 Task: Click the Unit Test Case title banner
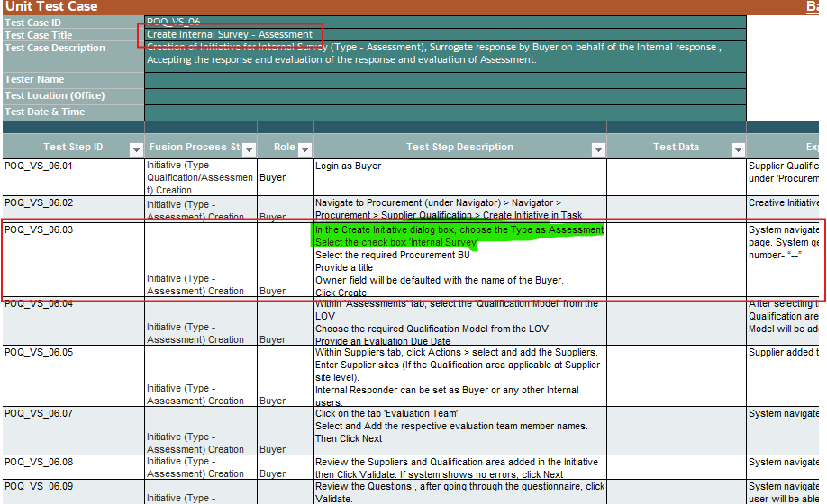[x=410, y=7]
